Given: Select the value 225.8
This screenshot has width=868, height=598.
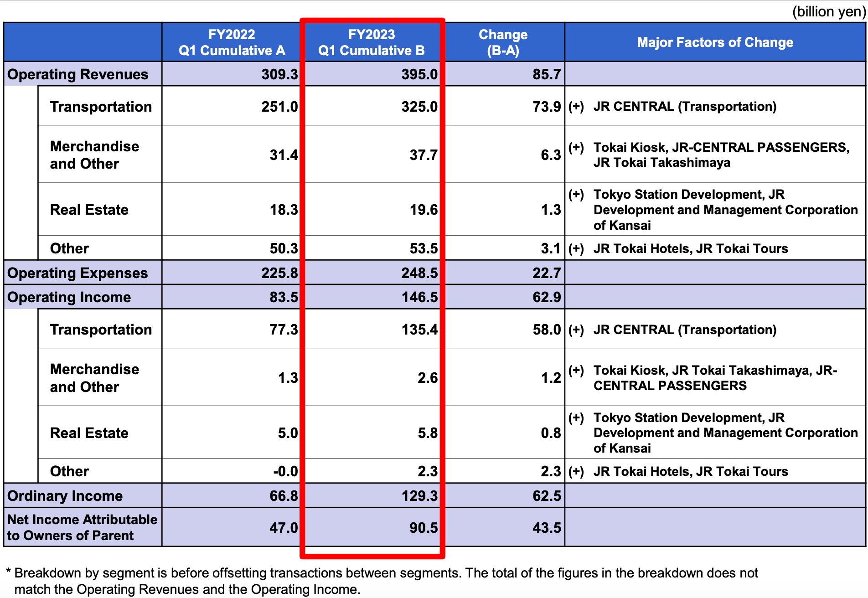Looking at the screenshot, I should click(x=279, y=273).
